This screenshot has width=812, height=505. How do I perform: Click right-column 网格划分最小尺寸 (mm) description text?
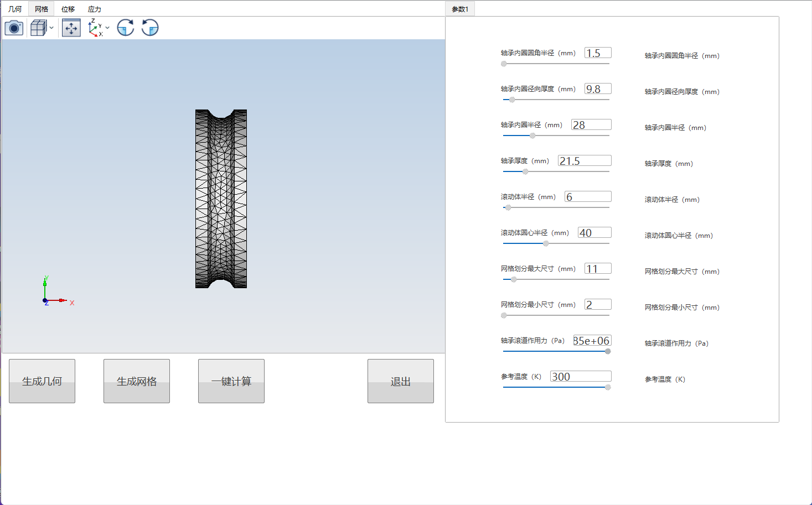tap(682, 308)
